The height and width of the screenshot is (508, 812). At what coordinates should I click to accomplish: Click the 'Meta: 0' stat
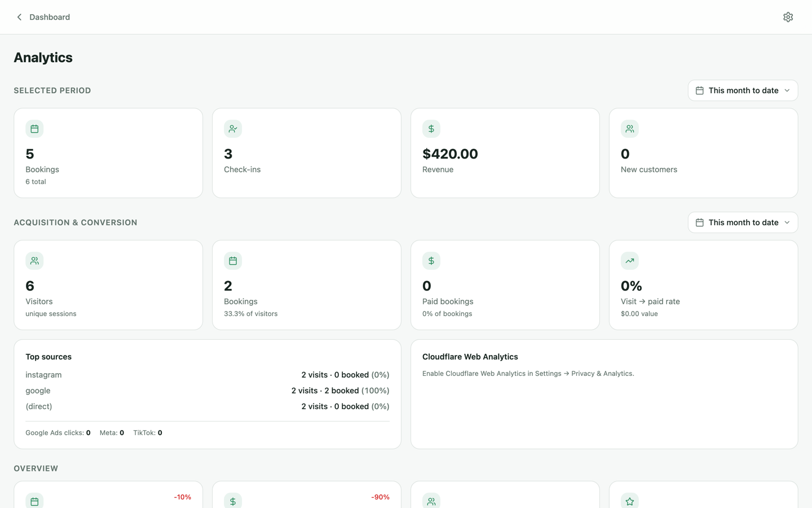[112, 433]
